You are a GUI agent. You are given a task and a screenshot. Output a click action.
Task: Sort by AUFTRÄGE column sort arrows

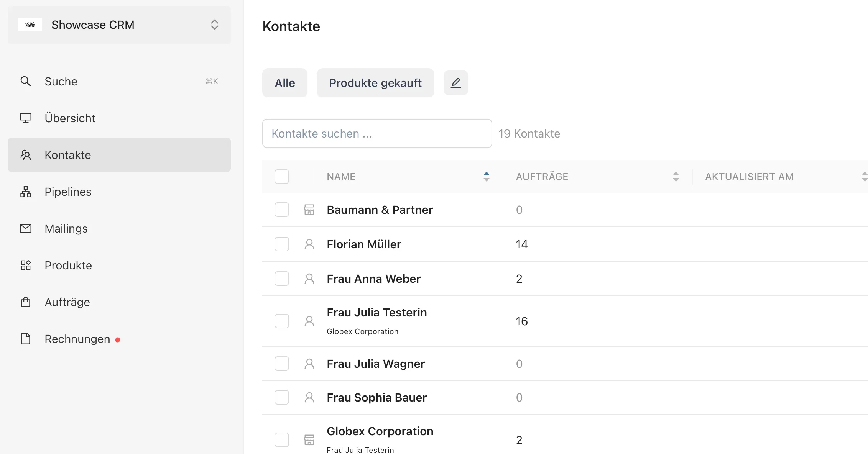click(x=676, y=177)
